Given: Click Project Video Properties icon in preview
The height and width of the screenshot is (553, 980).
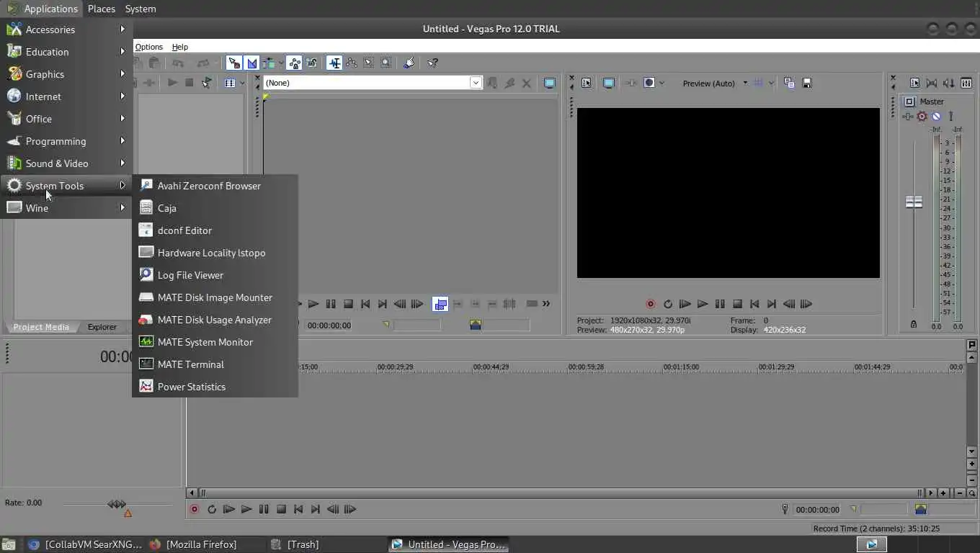Looking at the screenshot, I should [x=587, y=83].
